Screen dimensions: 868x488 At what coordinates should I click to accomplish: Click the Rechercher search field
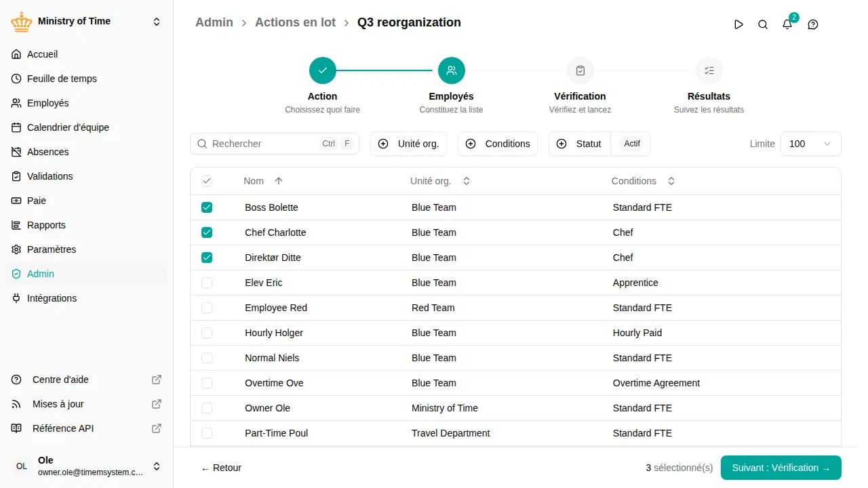275,144
